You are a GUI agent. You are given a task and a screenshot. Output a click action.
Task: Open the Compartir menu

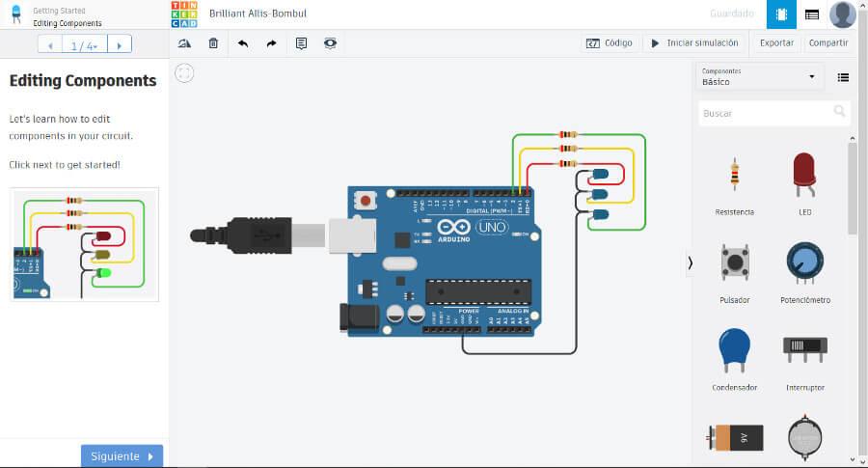(x=828, y=43)
